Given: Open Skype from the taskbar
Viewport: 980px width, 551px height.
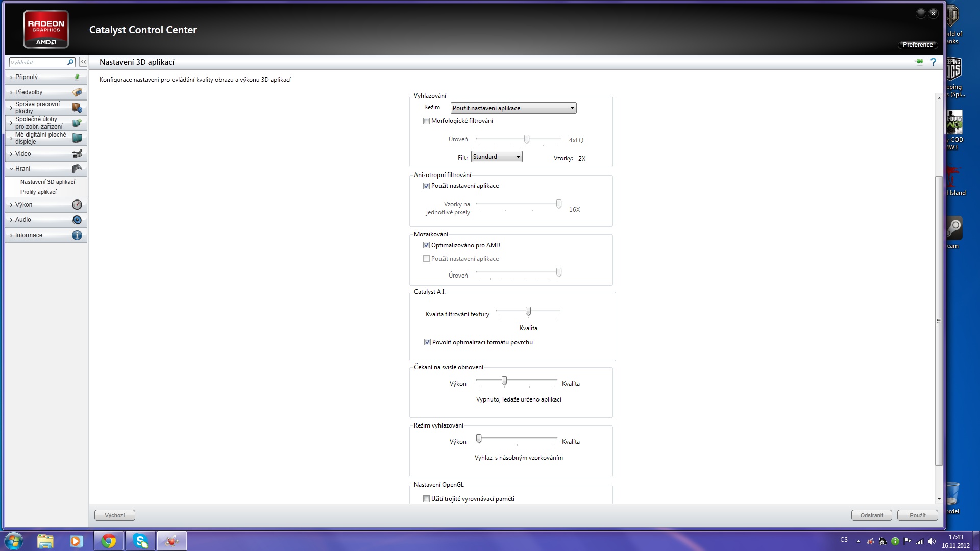Looking at the screenshot, I should [x=140, y=541].
